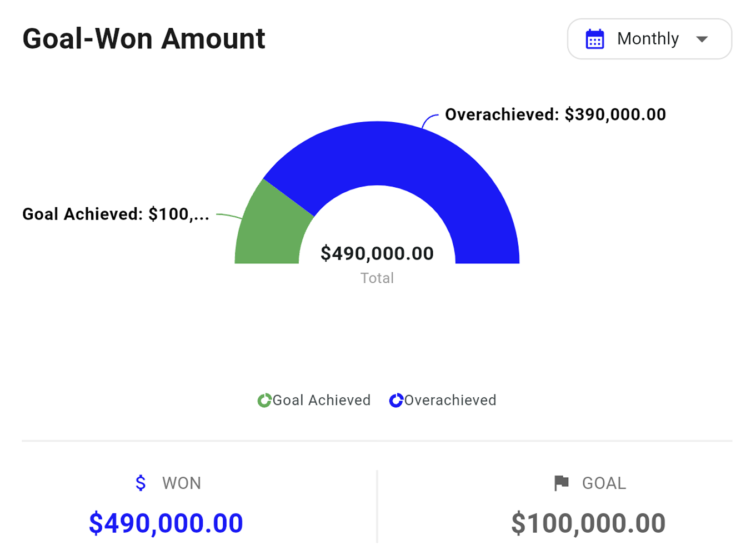Click the chevron next to Monthly

[702, 39]
